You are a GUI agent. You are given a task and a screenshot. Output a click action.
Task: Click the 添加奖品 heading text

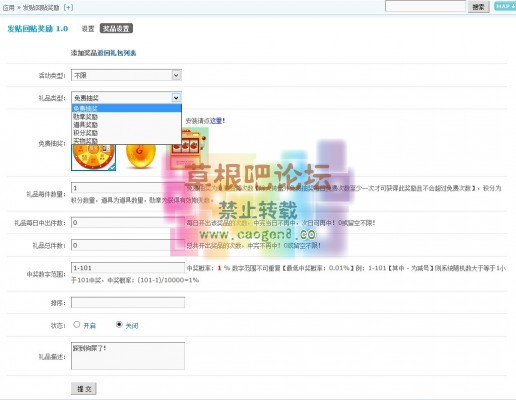pyautogui.click(x=84, y=53)
